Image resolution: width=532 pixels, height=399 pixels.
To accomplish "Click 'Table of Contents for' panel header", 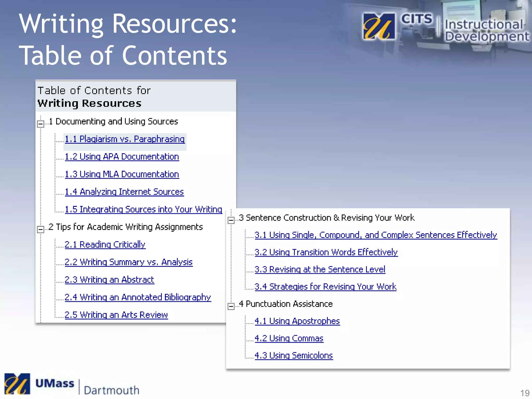I will (x=94, y=91).
